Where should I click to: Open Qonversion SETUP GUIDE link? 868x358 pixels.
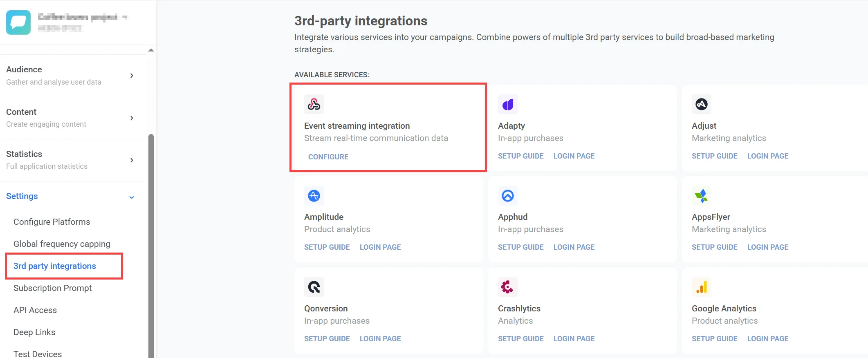pos(327,339)
